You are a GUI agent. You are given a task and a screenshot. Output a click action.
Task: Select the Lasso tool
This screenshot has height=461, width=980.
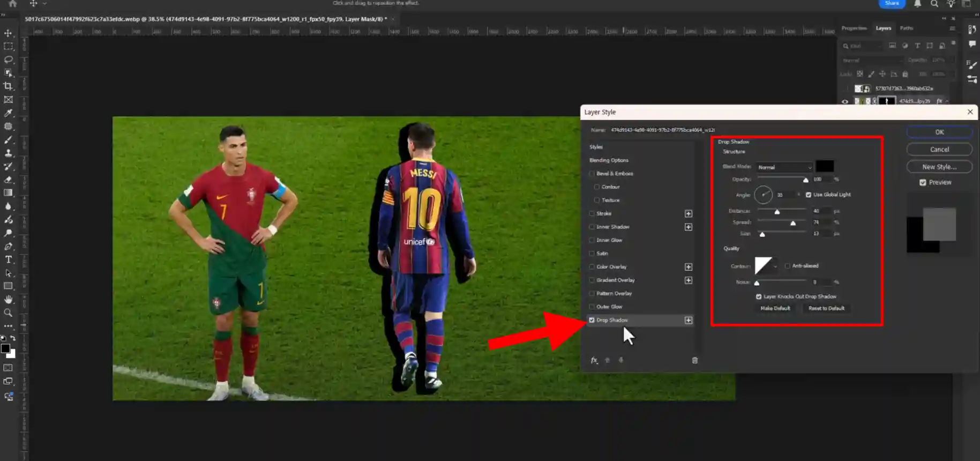(9, 60)
